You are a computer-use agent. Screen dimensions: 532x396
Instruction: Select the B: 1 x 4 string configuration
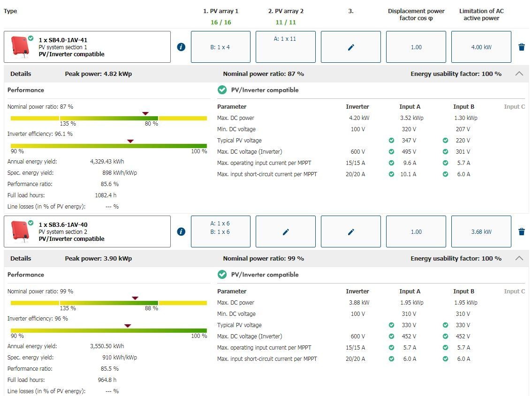(x=220, y=47)
